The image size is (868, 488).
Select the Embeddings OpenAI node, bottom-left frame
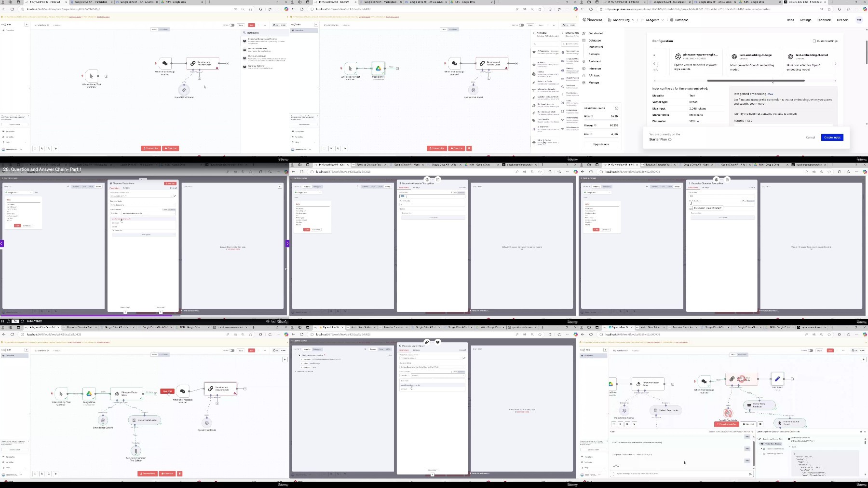point(103,420)
